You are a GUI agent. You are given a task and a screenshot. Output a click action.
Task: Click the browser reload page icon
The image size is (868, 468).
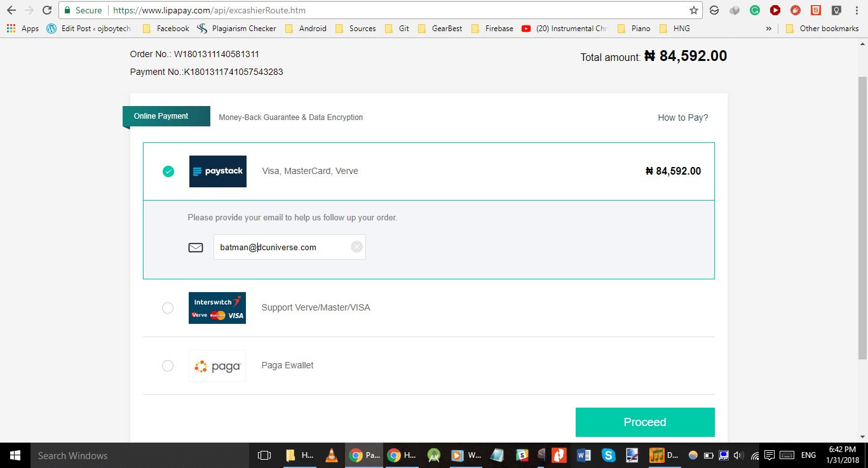coord(47,10)
